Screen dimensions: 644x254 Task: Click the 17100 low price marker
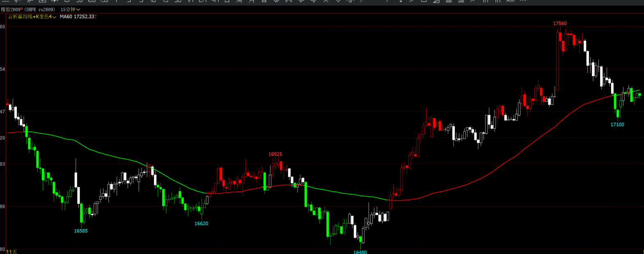tap(617, 125)
